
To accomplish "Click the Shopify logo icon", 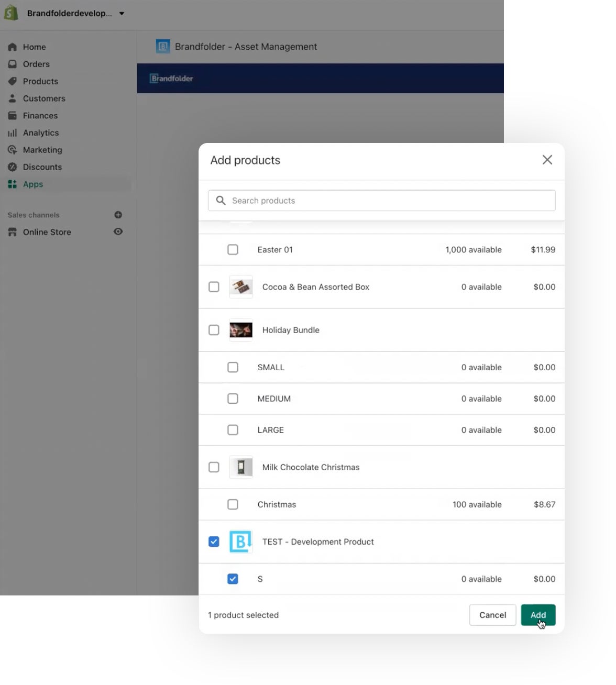I will 11,13.
